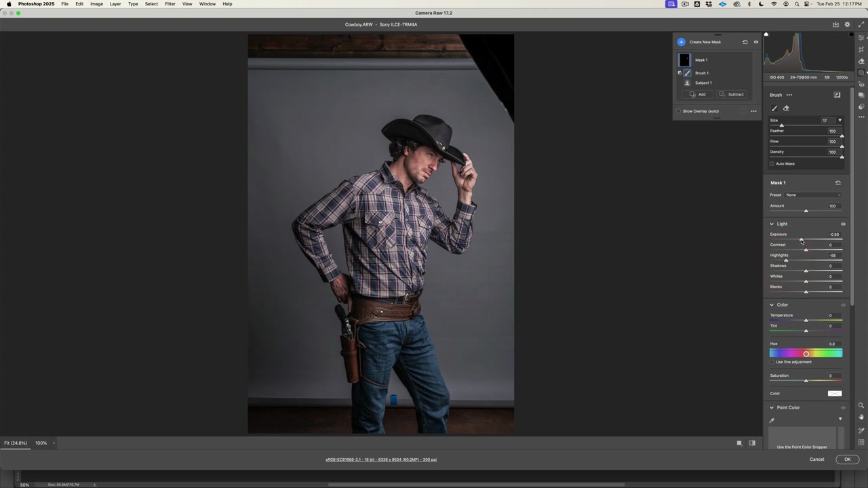868x488 pixels.
Task: Select the Red Eye removal tool
Action: tap(861, 83)
